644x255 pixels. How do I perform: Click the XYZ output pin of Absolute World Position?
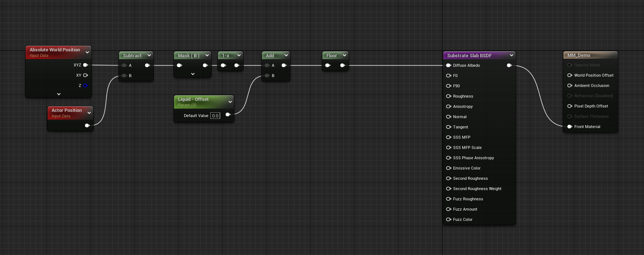coord(85,65)
